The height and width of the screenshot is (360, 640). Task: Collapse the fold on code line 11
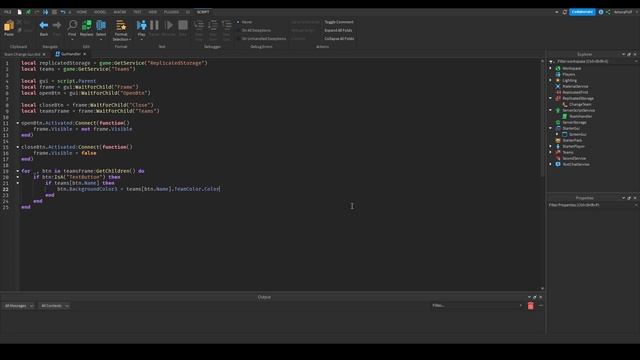(x=18, y=123)
